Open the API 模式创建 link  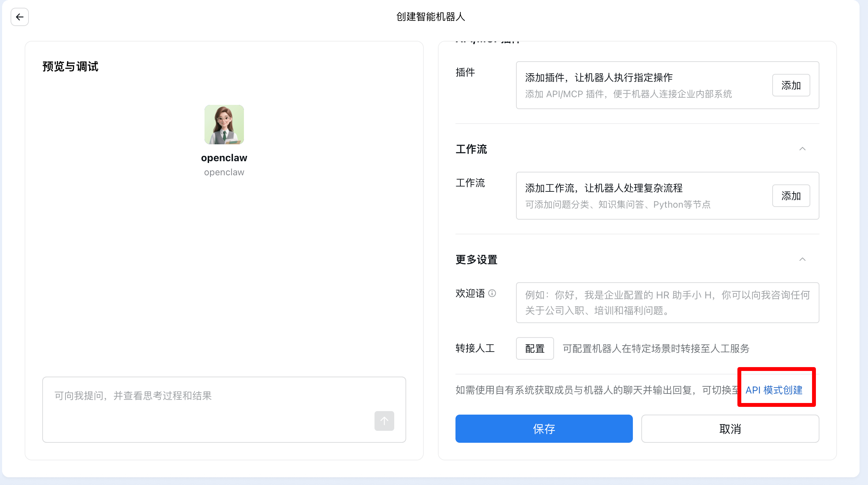[x=774, y=390]
